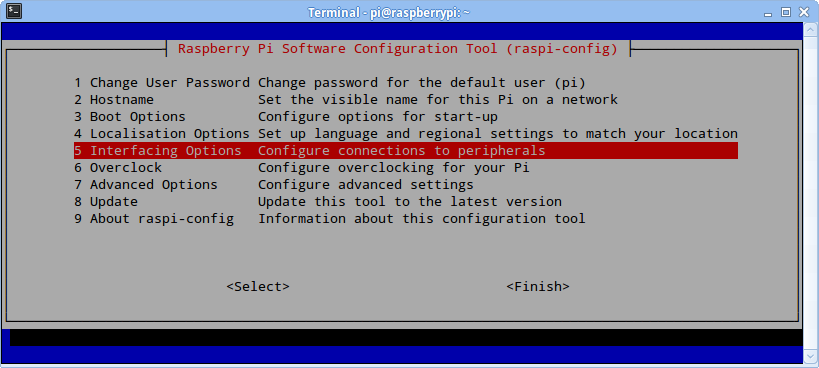Click the terminal icon in the title bar

tap(14, 10)
